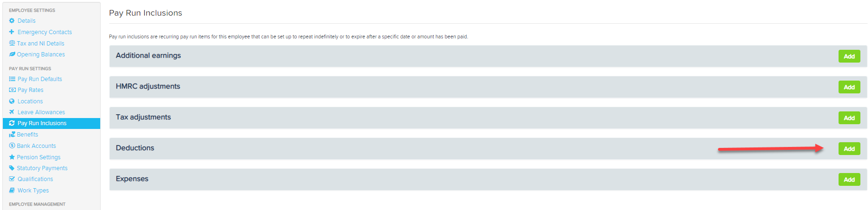Click the airplane icon beside Leave Allowances

12,112
